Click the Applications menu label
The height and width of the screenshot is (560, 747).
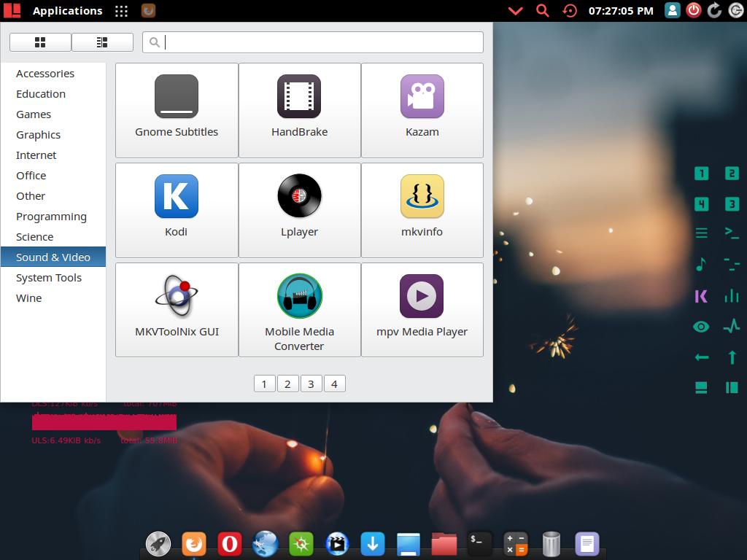pyautogui.click(x=68, y=10)
